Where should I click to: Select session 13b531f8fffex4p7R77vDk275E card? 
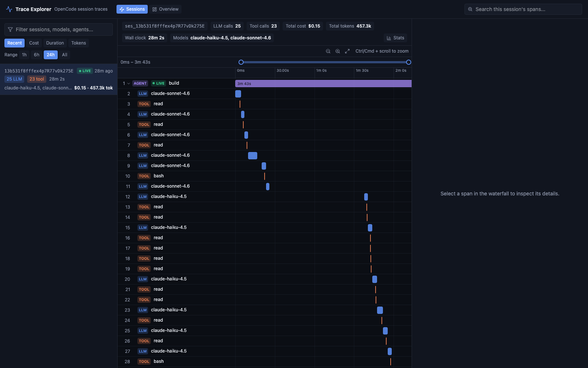58,79
